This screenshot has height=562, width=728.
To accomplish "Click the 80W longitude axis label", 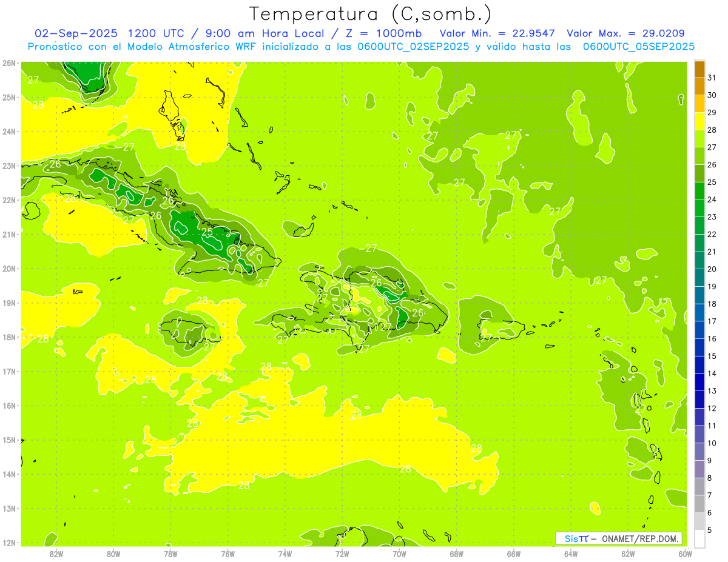I will [x=113, y=554].
